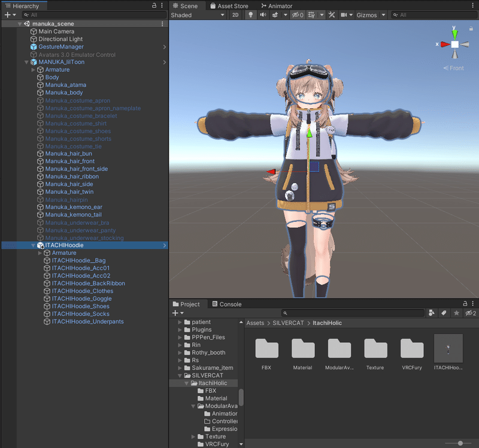
Task: Select Directional Light object
Action: point(60,39)
